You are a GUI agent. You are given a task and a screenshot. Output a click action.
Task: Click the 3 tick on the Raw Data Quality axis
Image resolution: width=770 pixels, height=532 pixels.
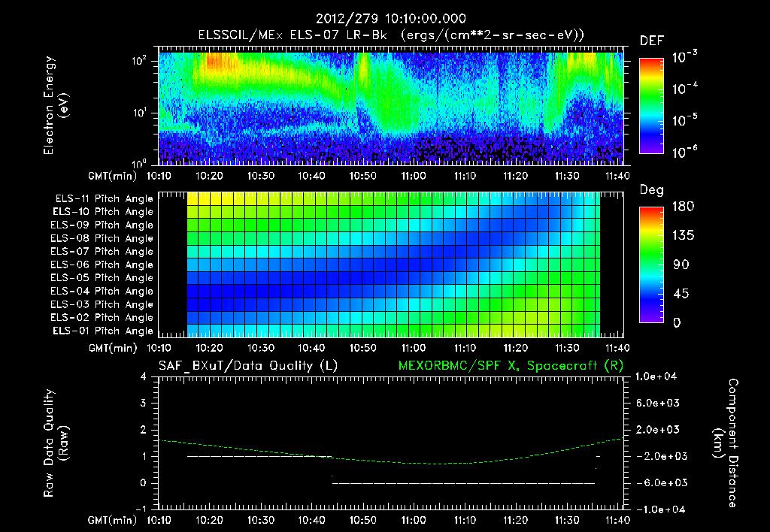tap(144, 403)
